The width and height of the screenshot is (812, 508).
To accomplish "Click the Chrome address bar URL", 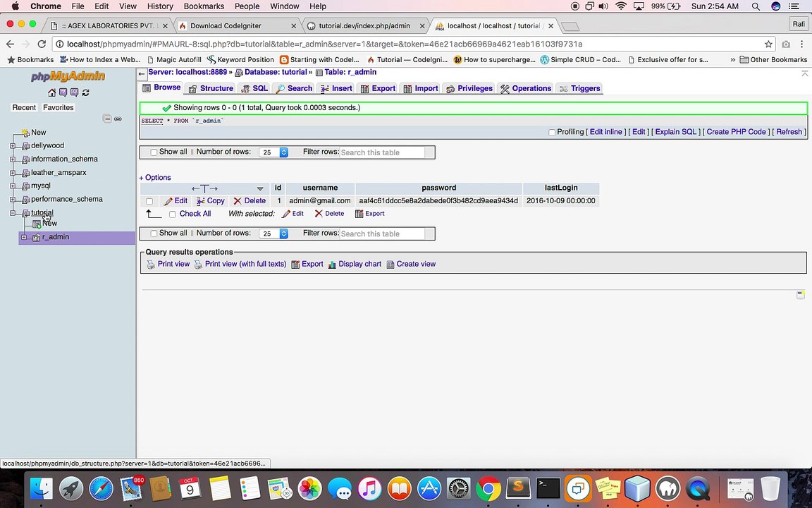I will click(x=324, y=44).
